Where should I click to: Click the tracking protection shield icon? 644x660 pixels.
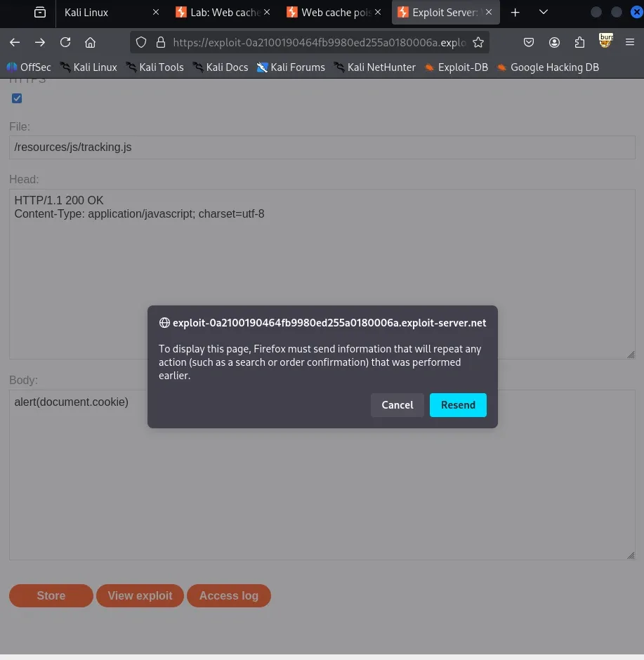point(140,42)
